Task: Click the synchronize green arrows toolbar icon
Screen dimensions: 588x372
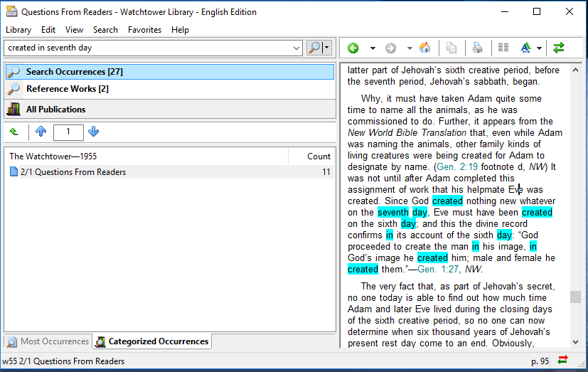Action: 559,48
